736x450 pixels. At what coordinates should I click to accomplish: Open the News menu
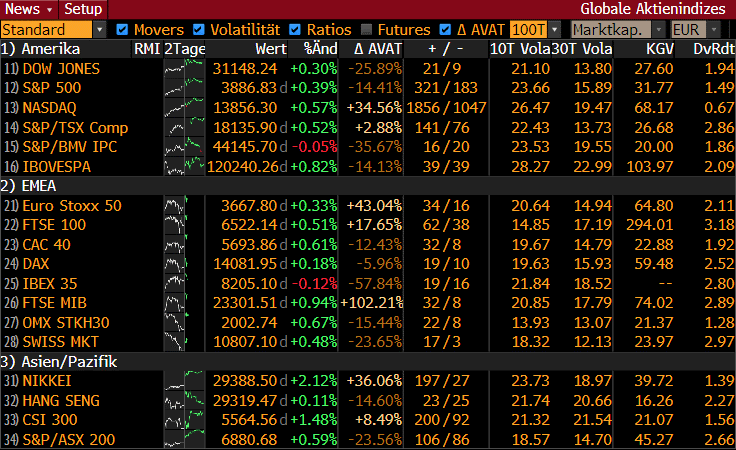point(29,9)
